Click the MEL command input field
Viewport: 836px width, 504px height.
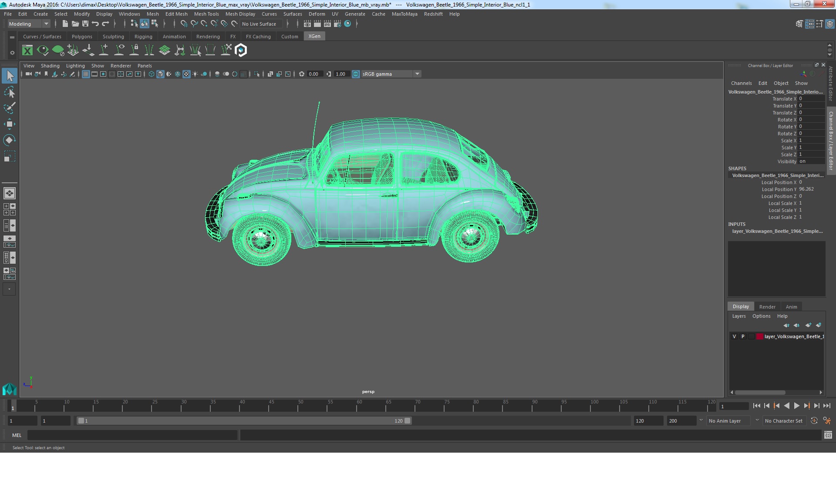[x=132, y=435]
